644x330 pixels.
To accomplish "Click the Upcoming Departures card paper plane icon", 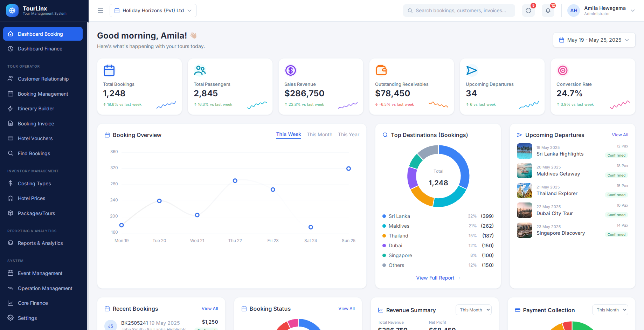I will [x=472, y=70].
